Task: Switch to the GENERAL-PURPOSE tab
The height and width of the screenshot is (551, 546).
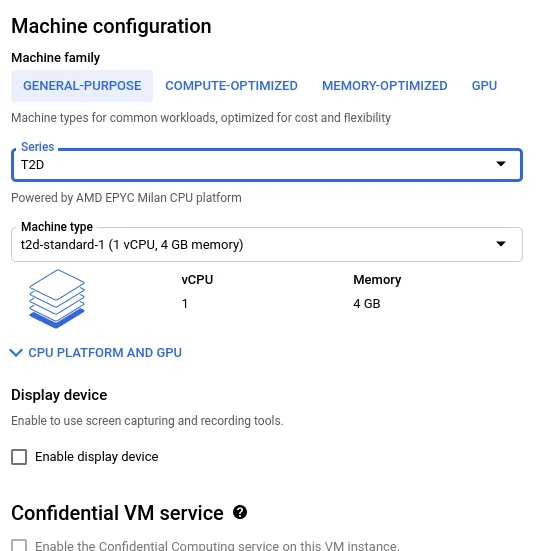Action: tap(82, 86)
